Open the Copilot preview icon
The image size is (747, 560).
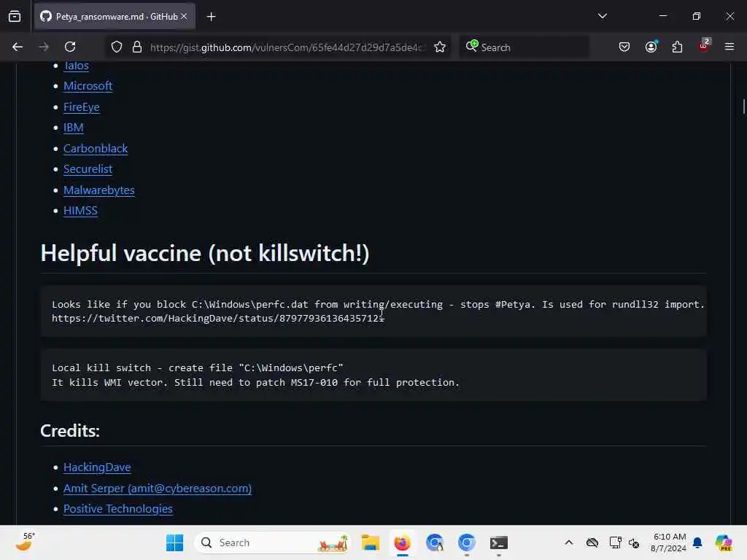[723, 542]
